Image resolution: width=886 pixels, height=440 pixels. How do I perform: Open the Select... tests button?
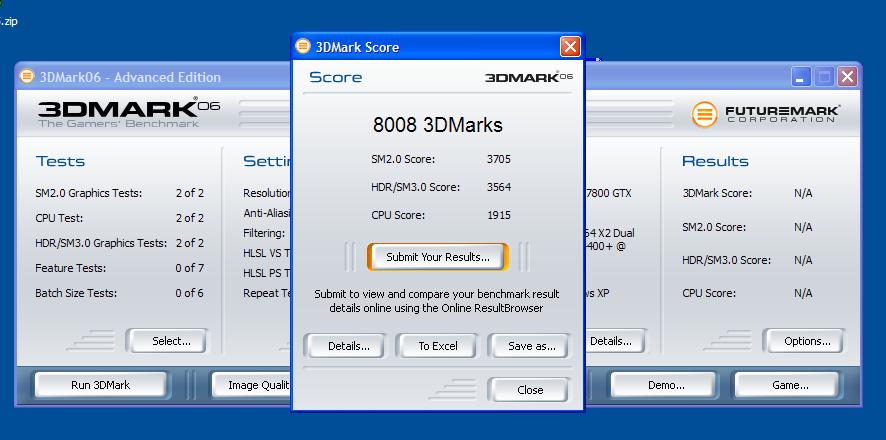(167, 341)
